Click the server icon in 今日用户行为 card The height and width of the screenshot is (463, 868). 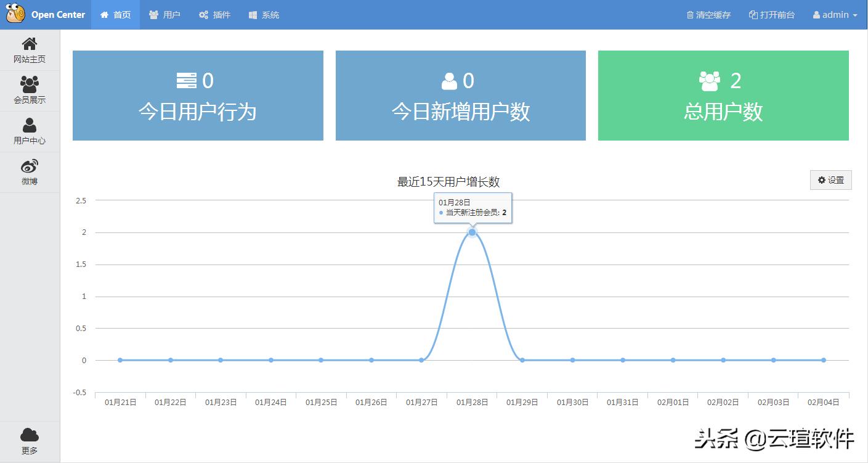[187, 80]
